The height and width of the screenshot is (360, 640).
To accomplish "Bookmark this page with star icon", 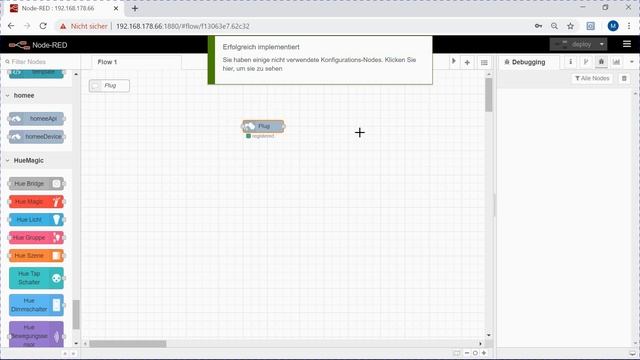I will click(x=570, y=26).
